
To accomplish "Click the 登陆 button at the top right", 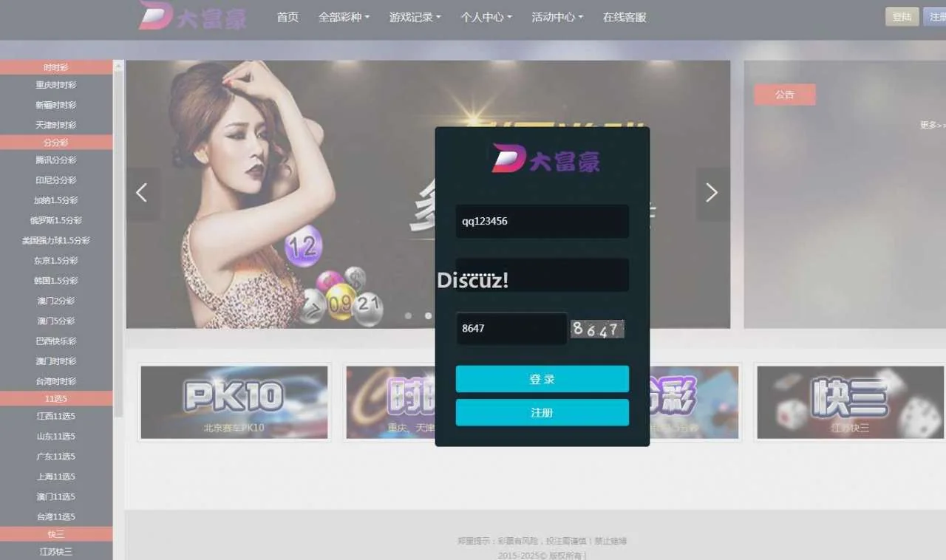I will (902, 17).
